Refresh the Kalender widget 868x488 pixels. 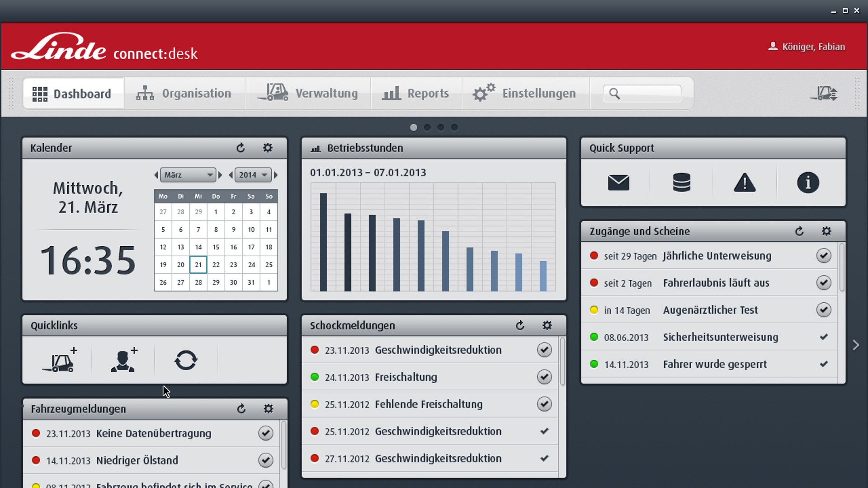tap(241, 148)
